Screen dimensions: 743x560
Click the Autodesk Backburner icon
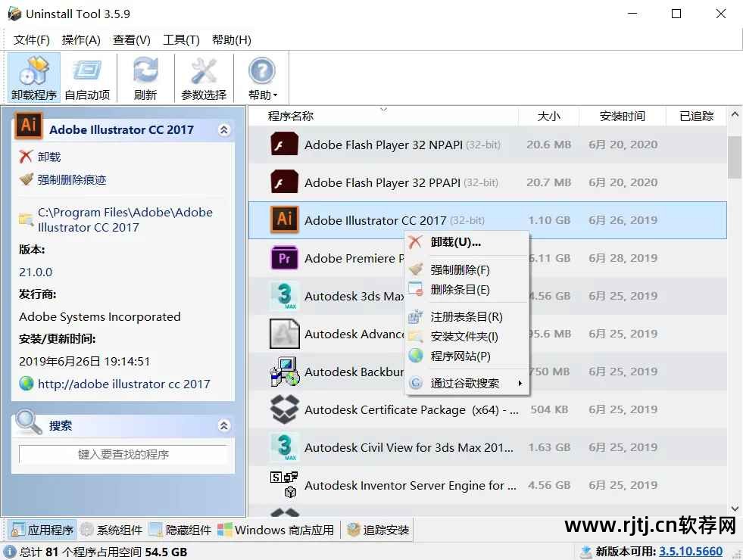284,372
